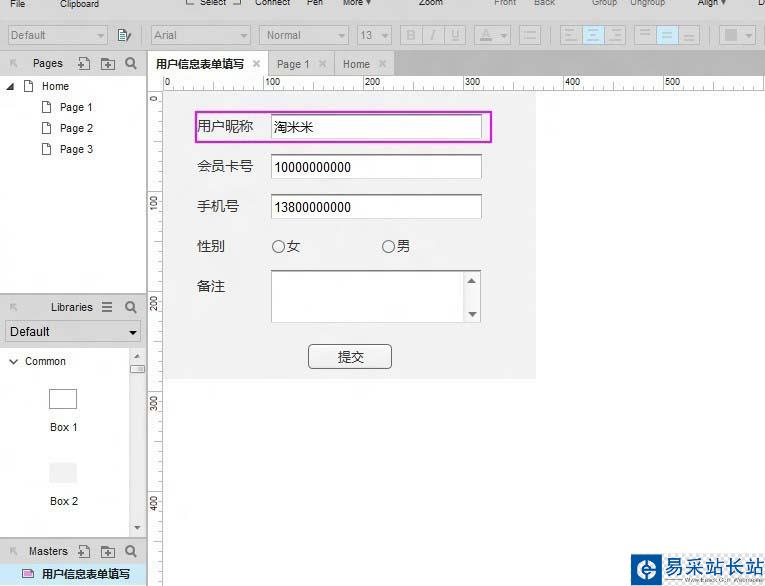
Task: Open the Default library selector dropdown
Action: tap(73, 332)
